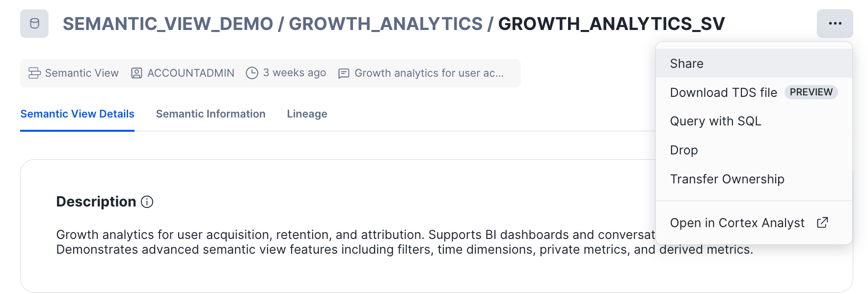
Task: Click the clock icon beside 3 weeks ago
Action: [x=252, y=73]
